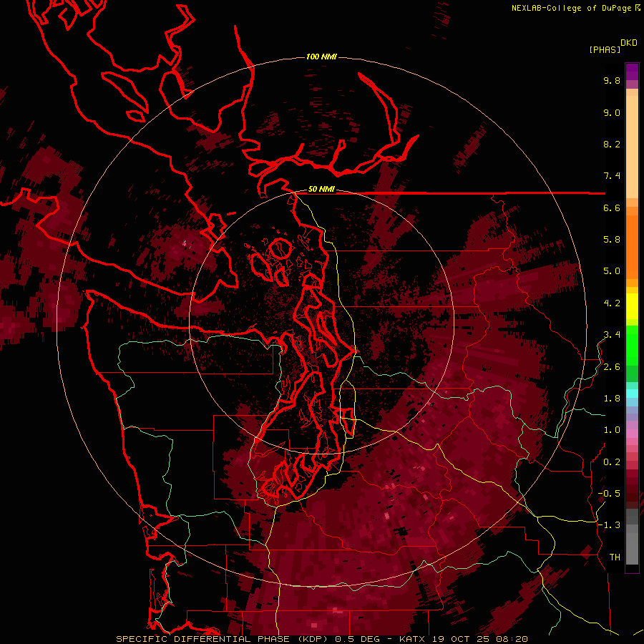Click the purple top segment of color bar
Screen dimensions: 644x644
tap(632, 72)
